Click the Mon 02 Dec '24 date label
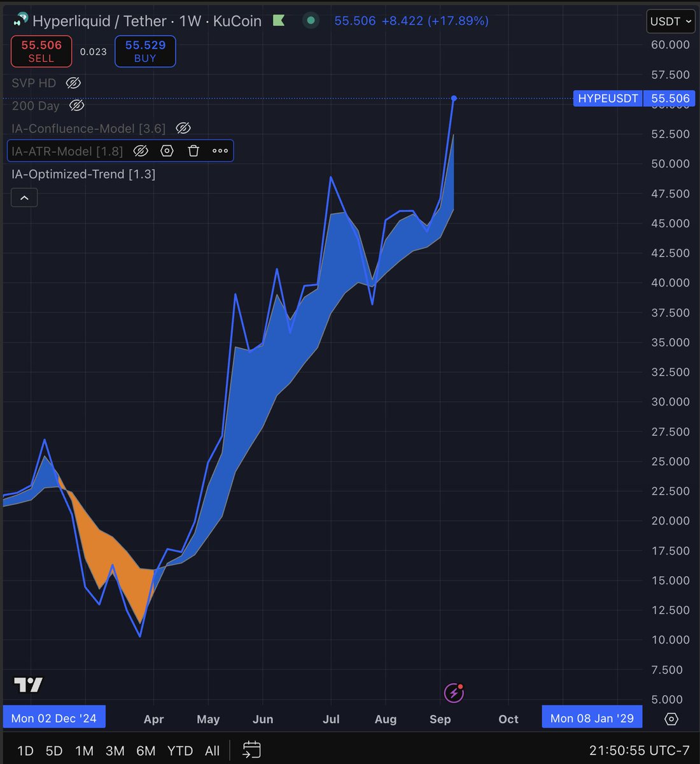 [54, 718]
